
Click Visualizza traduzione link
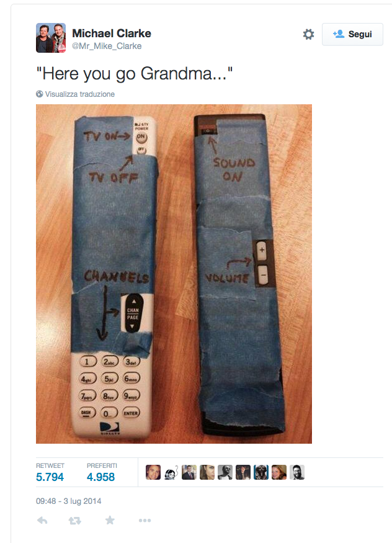coord(79,94)
